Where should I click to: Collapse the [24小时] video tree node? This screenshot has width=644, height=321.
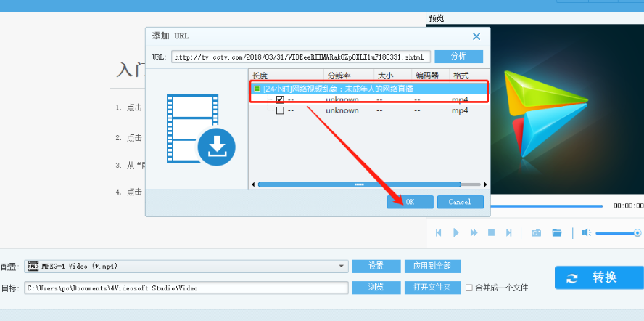click(x=257, y=89)
